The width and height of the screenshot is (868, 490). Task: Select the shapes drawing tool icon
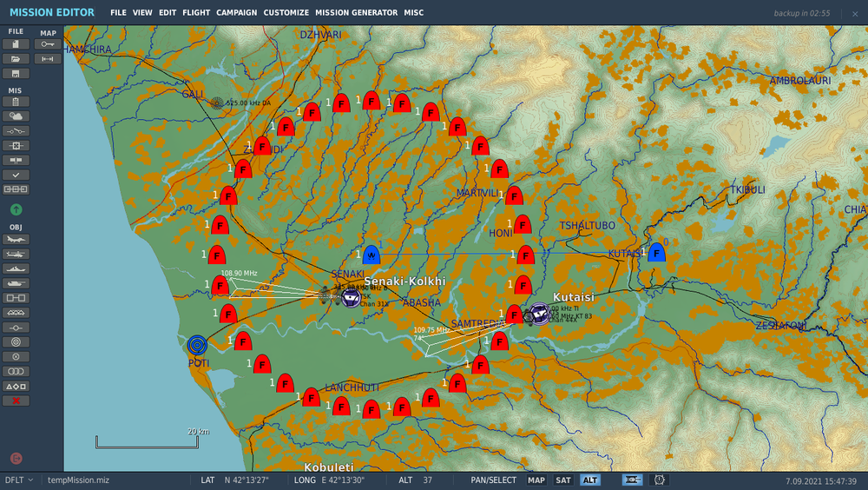16,387
